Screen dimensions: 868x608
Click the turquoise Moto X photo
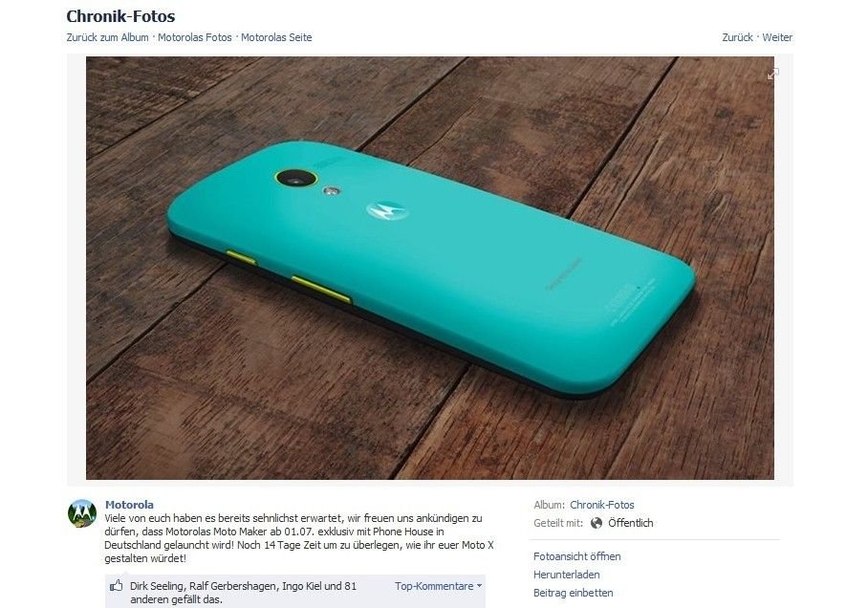click(429, 268)
